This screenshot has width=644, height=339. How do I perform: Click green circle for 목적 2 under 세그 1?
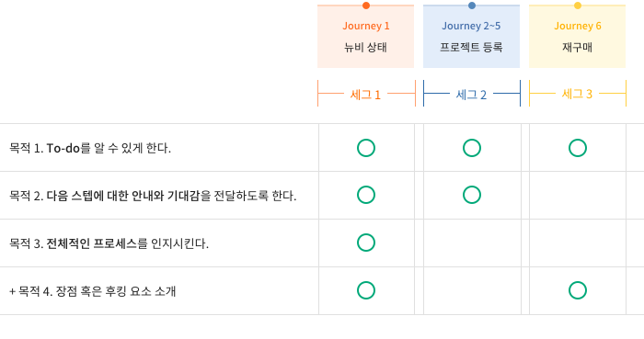click(366, 195)
